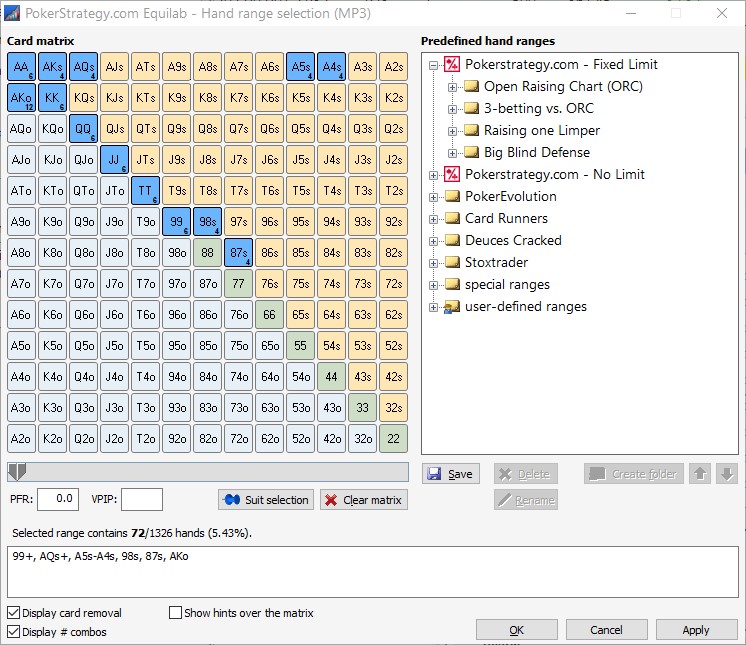Image resolution: width=746 pixels, height=645 pixels.
Task: Deselect the 98s hand cell
Action: [x=207, y=222]
